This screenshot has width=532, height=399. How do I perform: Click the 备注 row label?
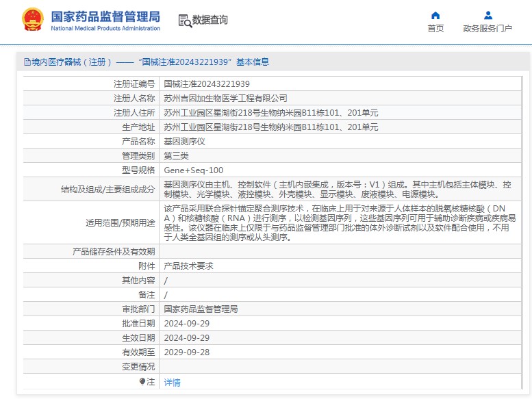pos(147,295)
